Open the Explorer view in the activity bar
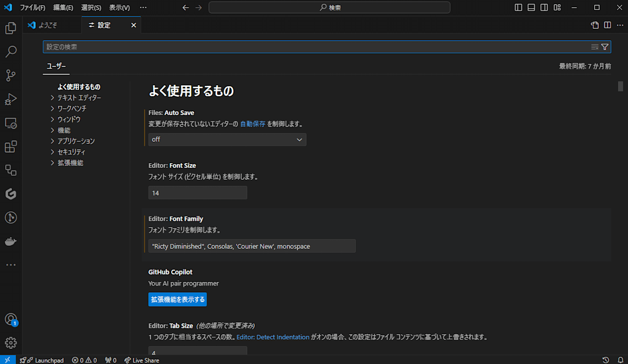 11,28
